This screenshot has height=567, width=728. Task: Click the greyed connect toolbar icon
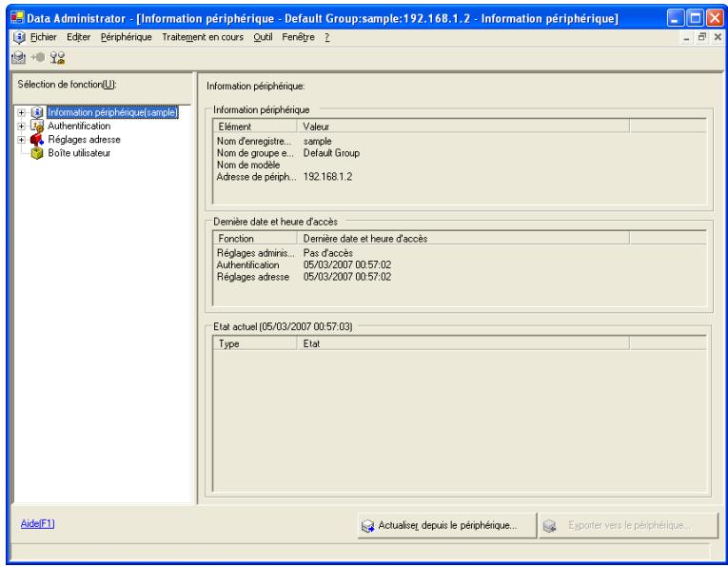pyautogui.click(x=38, y=57)
